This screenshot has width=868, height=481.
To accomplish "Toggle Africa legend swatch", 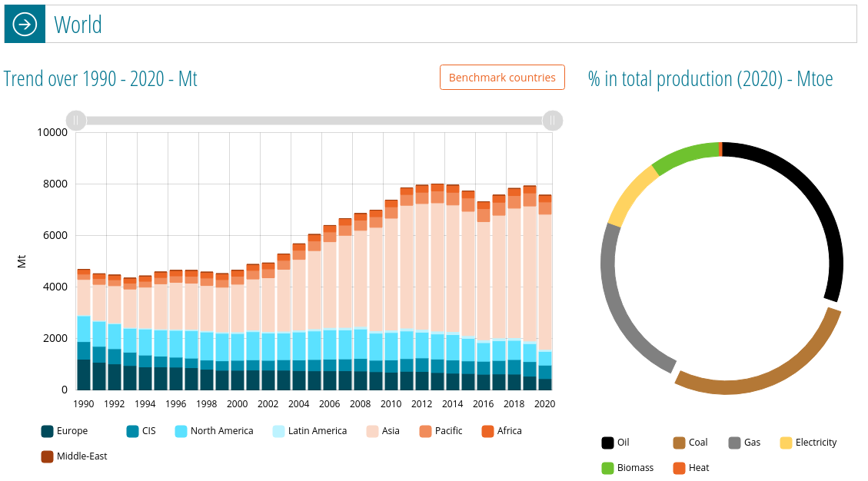I will point(487,431).
